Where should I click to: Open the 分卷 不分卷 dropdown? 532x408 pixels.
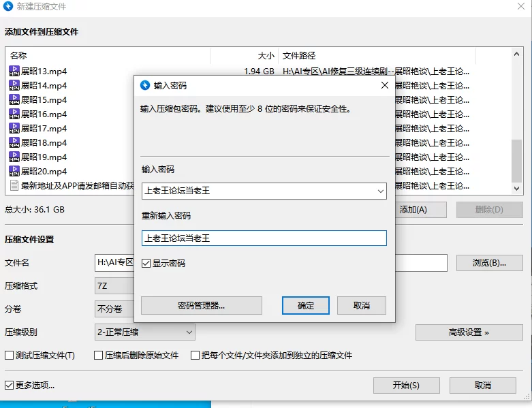tap(114, 309)
